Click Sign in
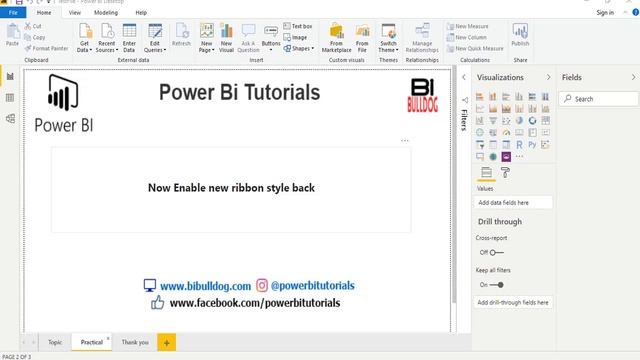Viewport: 640px width, 360px height. point(605,13)
